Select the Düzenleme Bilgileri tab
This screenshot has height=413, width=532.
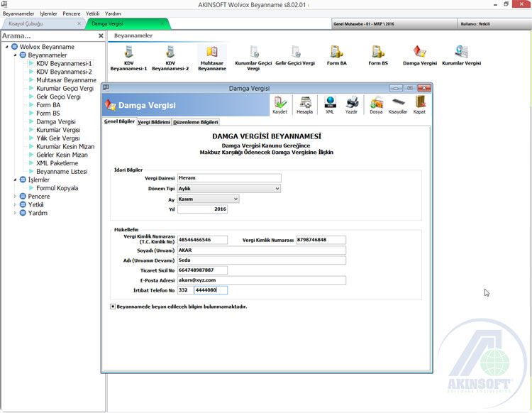pyautogui.click(x=196, y=122)
